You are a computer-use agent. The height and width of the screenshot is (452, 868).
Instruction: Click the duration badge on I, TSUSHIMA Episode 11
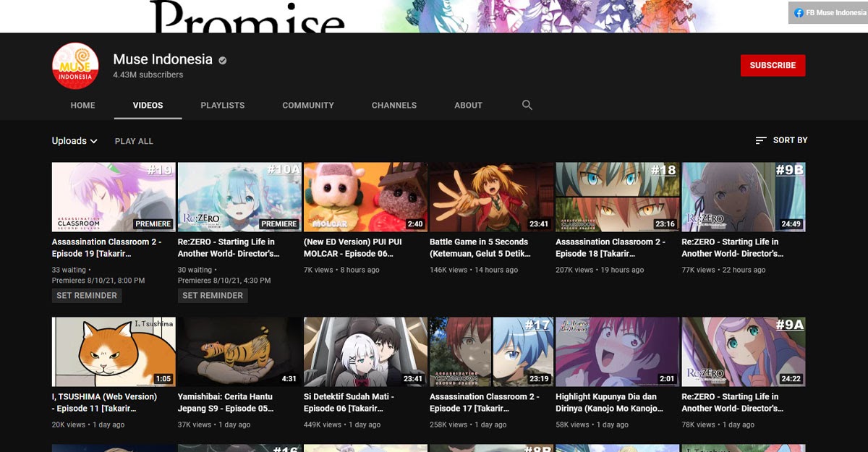(164, 378)
